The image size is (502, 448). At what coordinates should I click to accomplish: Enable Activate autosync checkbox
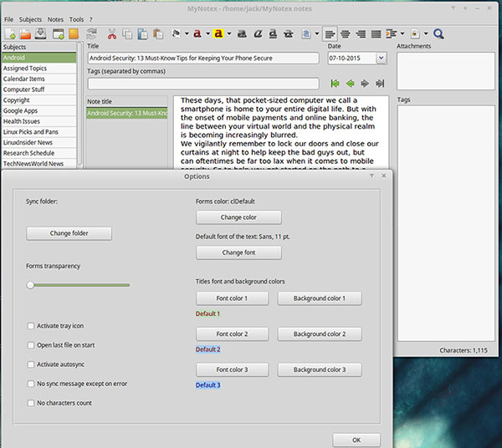[x=31, y=364]
